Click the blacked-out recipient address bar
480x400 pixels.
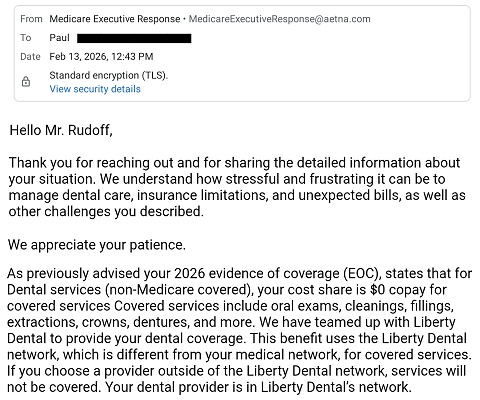point(134,38)
